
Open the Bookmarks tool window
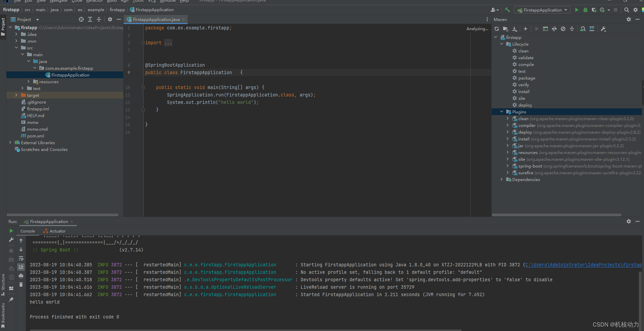(3, 316)
